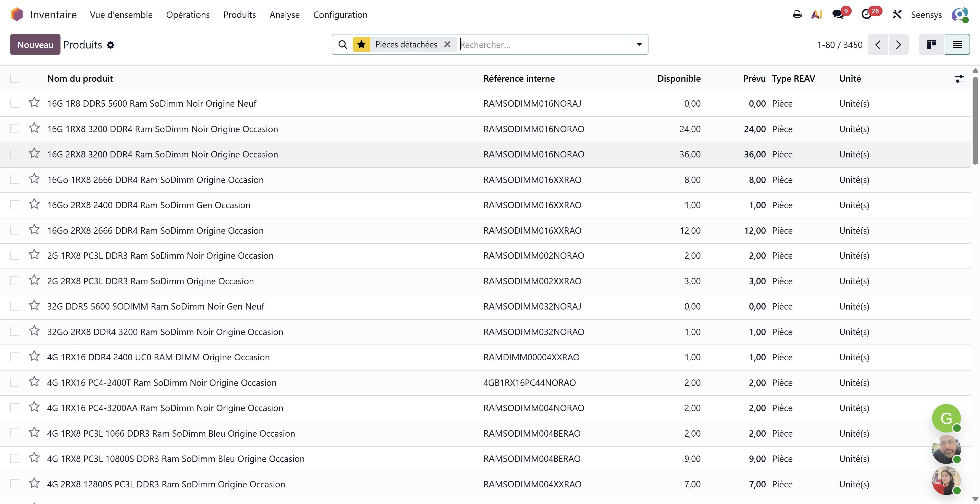The image size is (980, 504).
Task: Select 4G 1RX8 PC3L 10800S row checkbox
Action: (15, 459)
